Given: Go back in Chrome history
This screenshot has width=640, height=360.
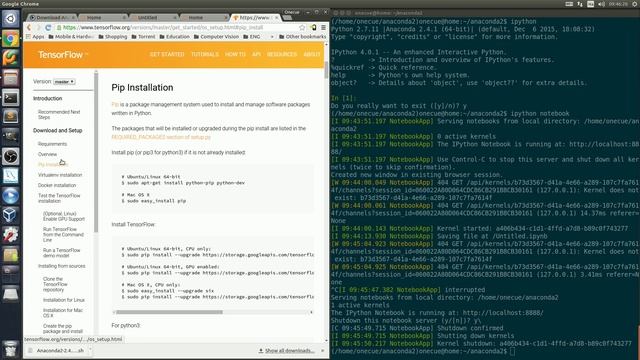Looking at the screenshot, I should 29,28.
